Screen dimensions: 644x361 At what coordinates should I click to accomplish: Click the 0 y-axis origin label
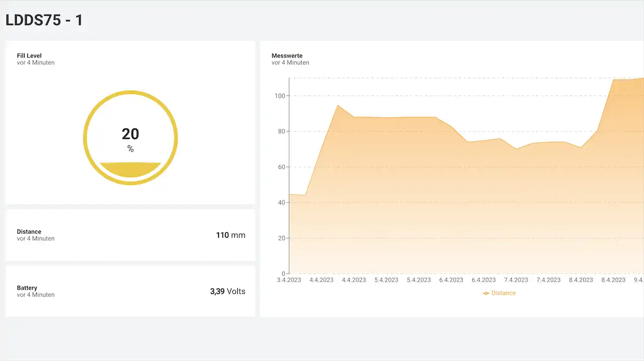pos(283,274)
